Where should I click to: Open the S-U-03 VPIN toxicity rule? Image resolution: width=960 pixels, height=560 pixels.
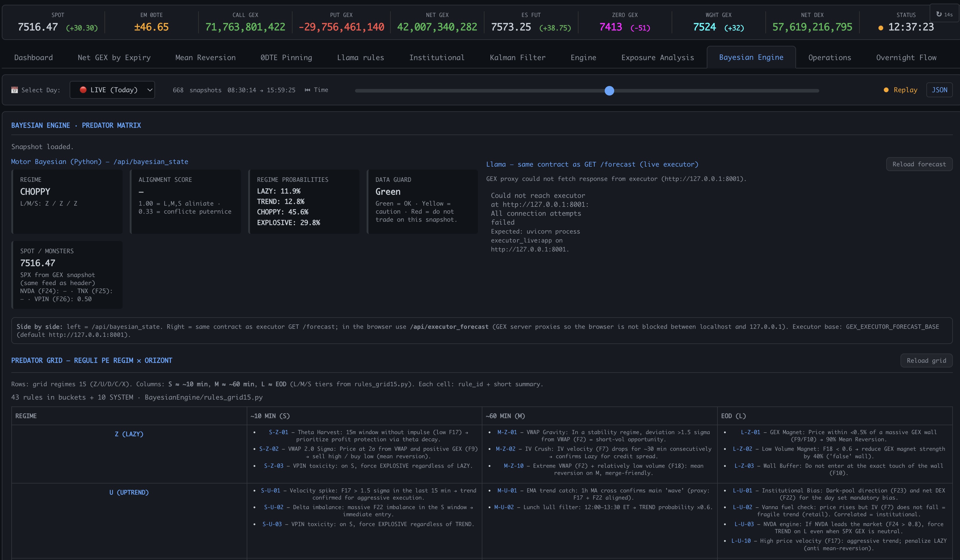(272, 524)
